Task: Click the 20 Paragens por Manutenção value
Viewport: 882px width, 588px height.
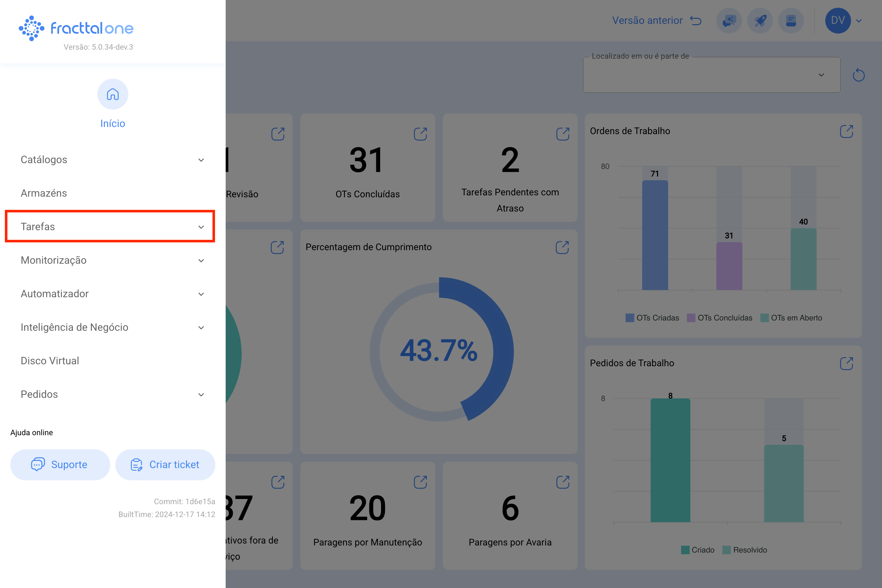Action: 367,508
